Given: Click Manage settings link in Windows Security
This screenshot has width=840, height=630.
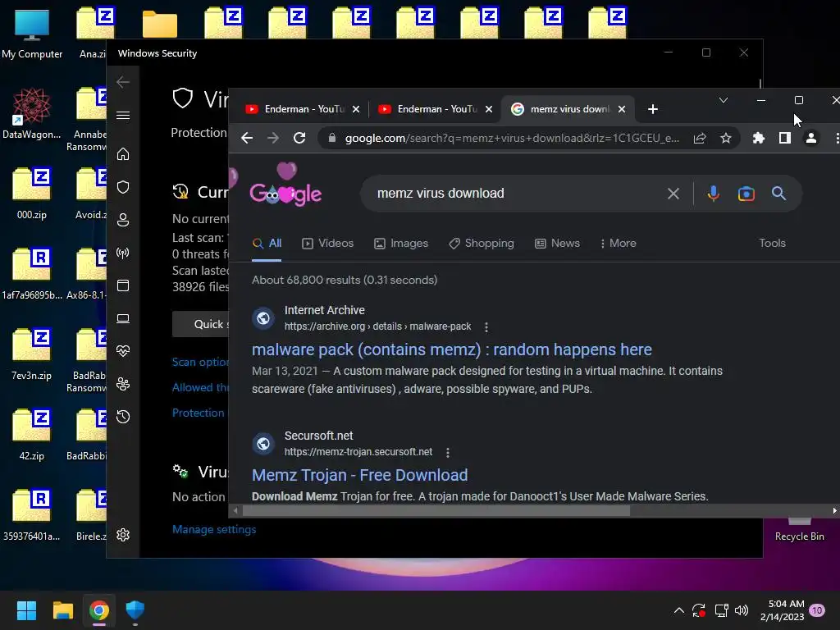Looking at the screenshot, I should (x=214, y=529).
